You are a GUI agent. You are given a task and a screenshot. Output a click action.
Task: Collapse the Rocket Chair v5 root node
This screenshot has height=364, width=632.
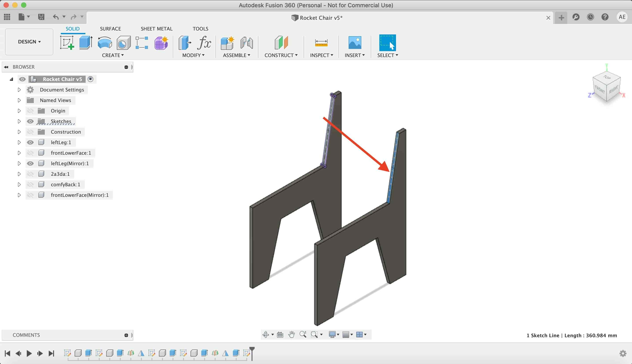(x=11, y=79)
